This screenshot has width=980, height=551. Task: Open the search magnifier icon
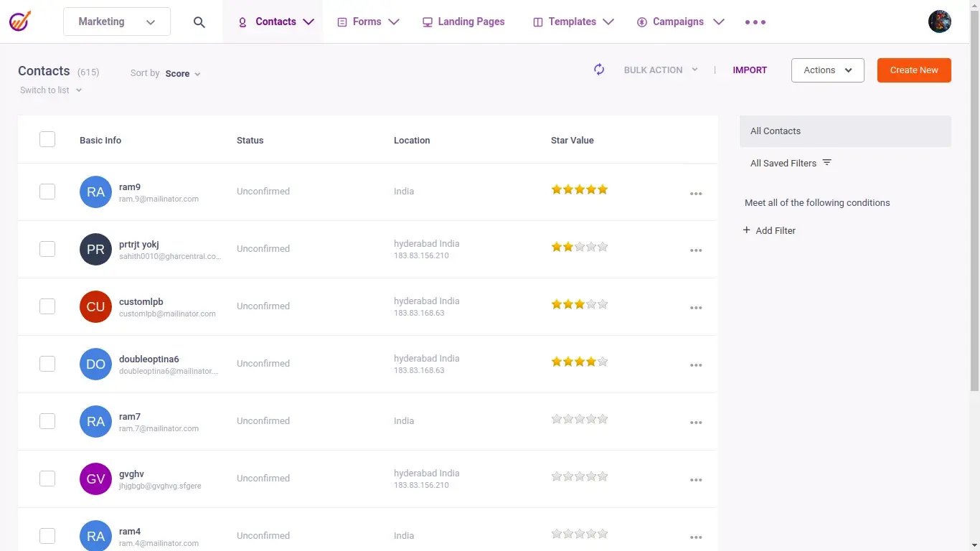[199, 22]
